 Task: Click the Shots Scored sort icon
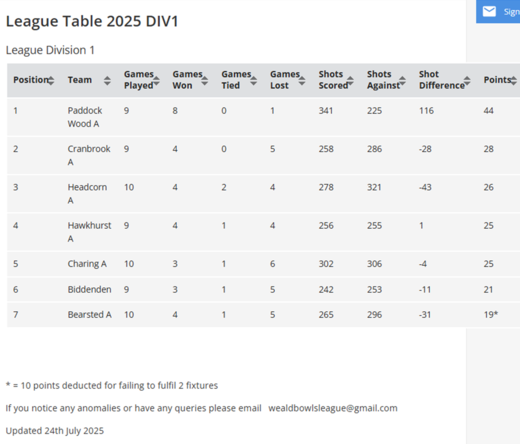350,80
